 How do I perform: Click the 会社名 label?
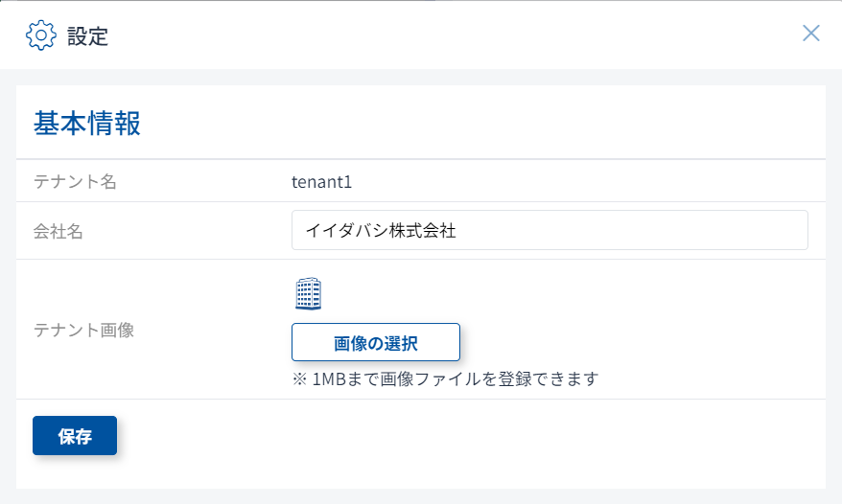point(58,231)
